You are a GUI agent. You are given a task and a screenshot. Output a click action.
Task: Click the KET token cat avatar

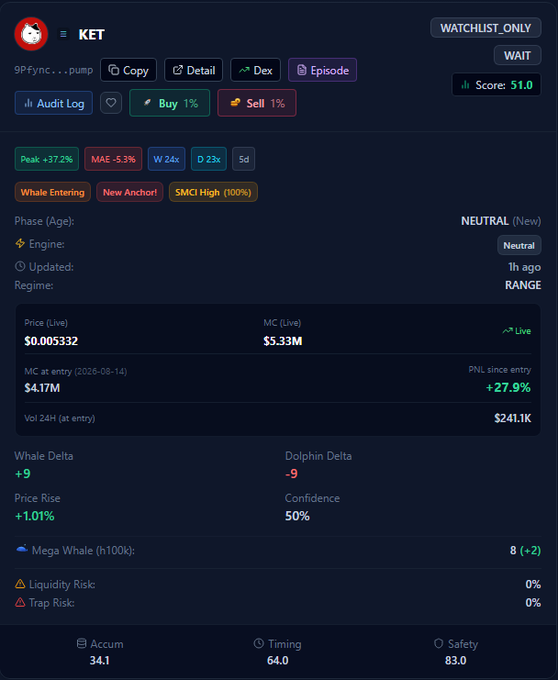pos(31,34)
